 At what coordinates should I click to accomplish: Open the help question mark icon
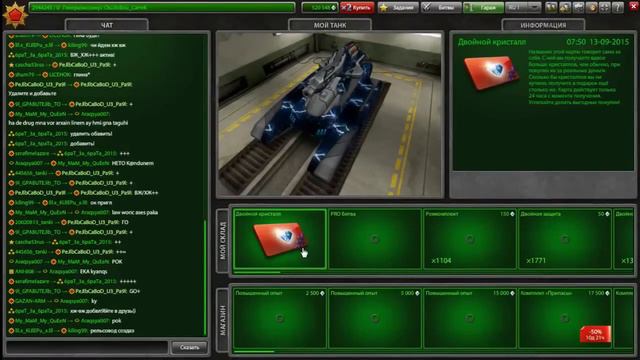point(618,7)
